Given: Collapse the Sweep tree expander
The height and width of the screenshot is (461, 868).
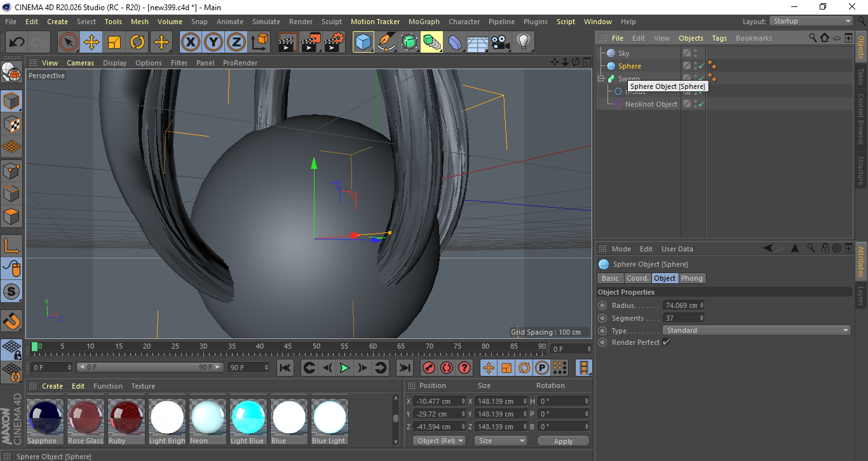Looking at the screenshot, I should (600, 79).
